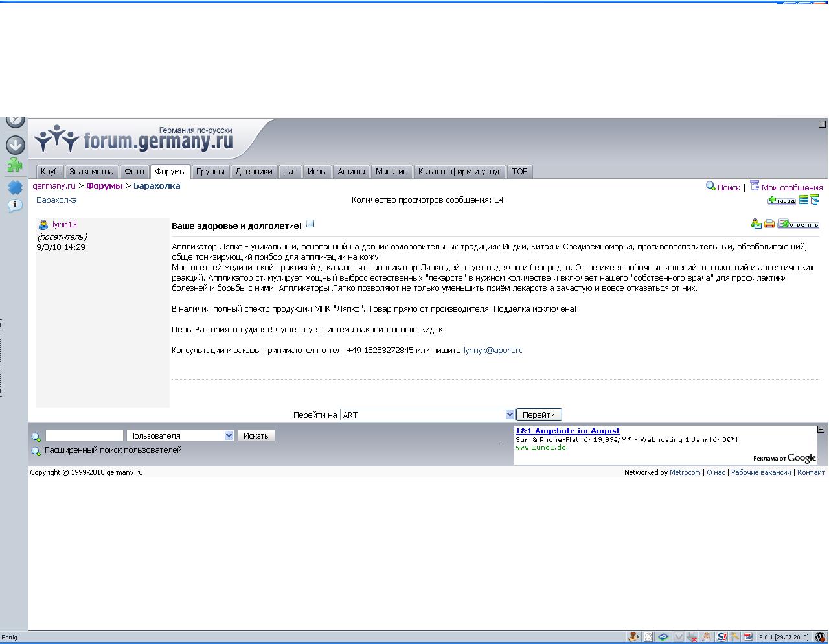Image resolution: width=829 pixels, height=644 pixels.
Task: Toggle the small box beside post title
Action: pos(310,224)
